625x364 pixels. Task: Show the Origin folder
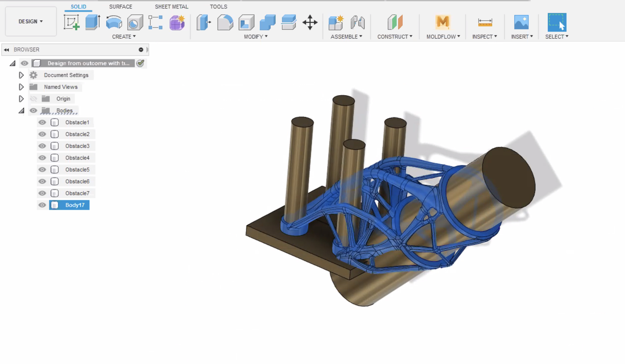[33, 99]
